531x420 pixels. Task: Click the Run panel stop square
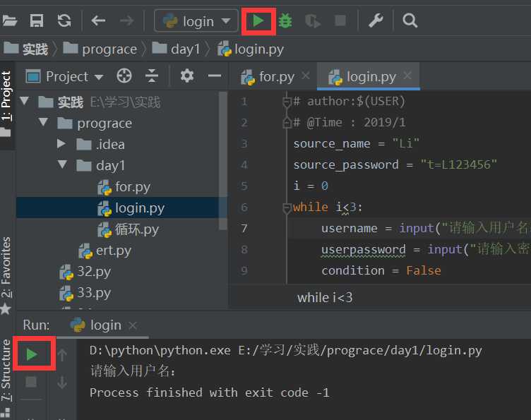point(31,382)
